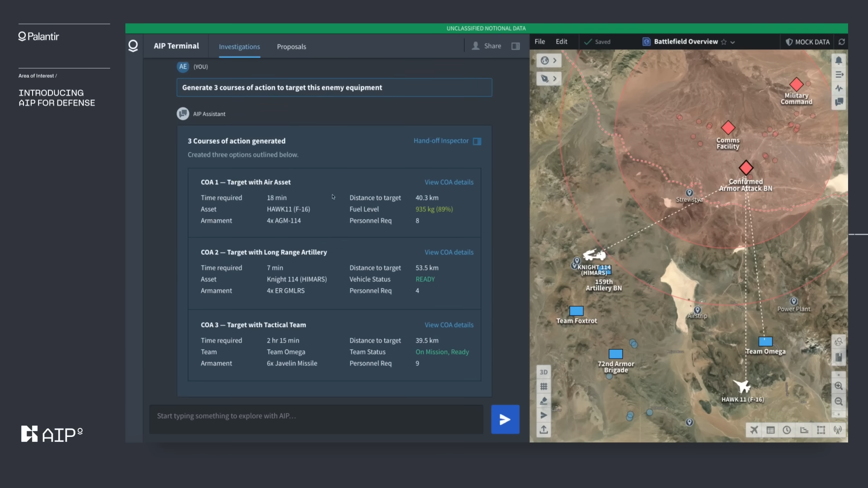Select the eraser tool on the map
Viewport: 868px width, 488px height.
543,401
